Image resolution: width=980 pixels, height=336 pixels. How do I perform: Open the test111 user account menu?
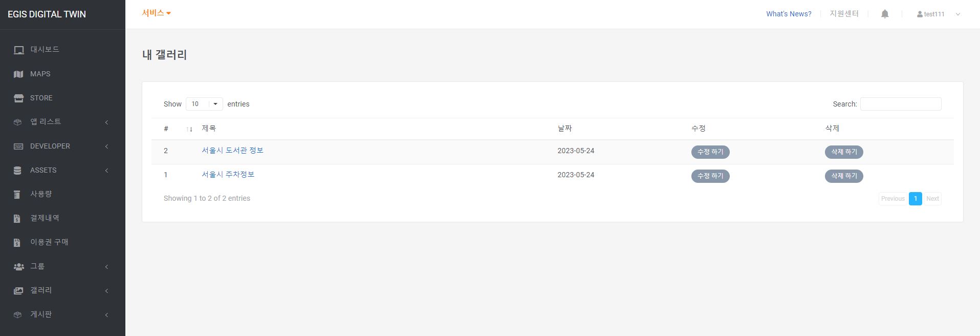938,14
